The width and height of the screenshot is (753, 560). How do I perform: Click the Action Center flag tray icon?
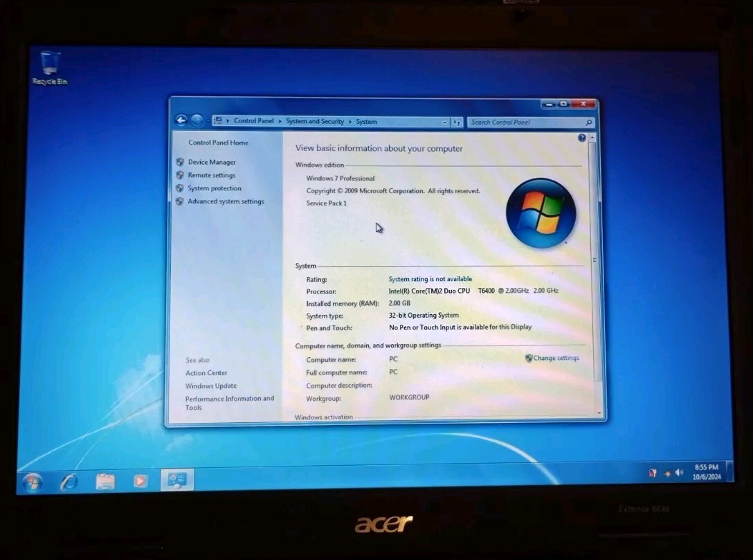[x=653, y=473]
